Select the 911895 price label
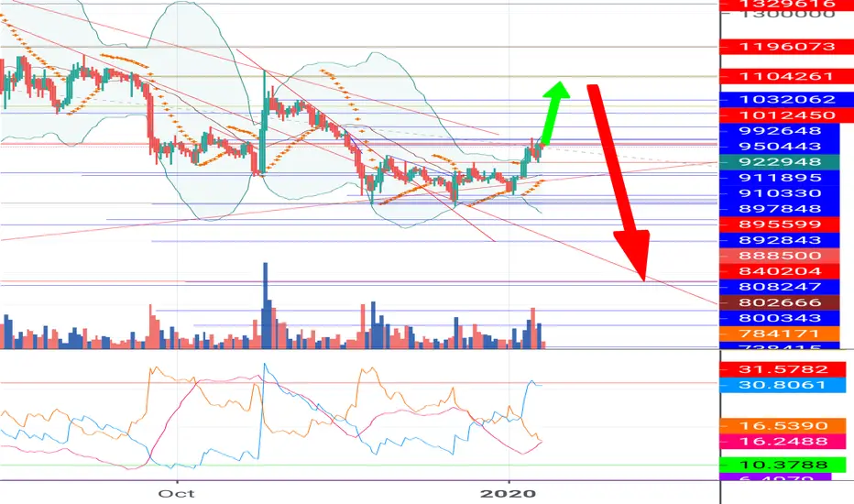 point(780,178)
